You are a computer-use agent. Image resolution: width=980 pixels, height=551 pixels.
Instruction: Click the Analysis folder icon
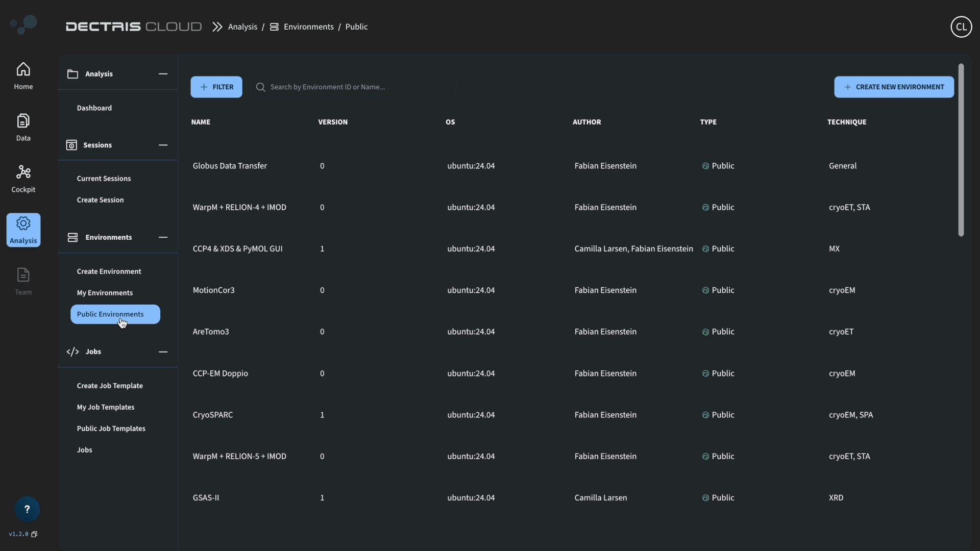72,74
